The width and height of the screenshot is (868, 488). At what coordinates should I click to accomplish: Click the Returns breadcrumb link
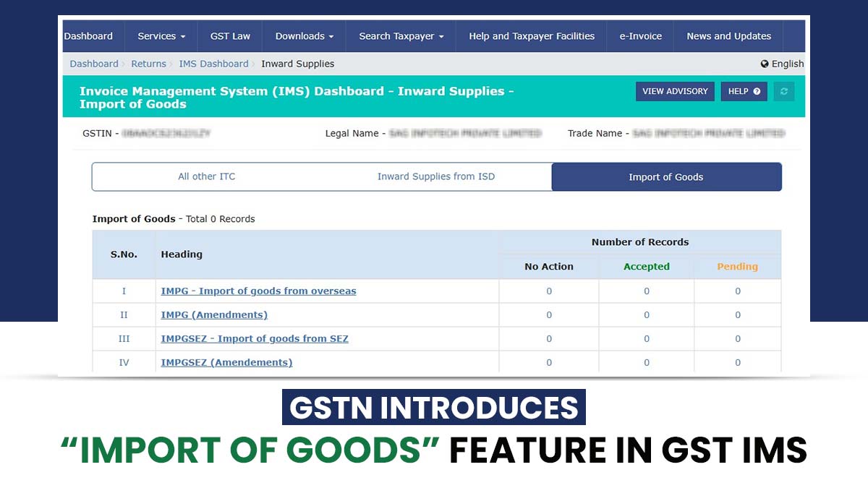tap(148, 64)
